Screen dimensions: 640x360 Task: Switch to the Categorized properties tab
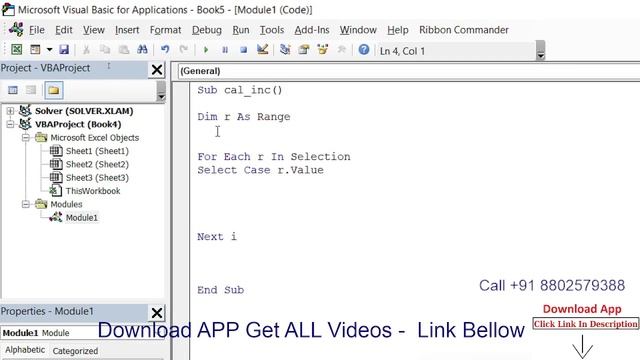(75, 351)
